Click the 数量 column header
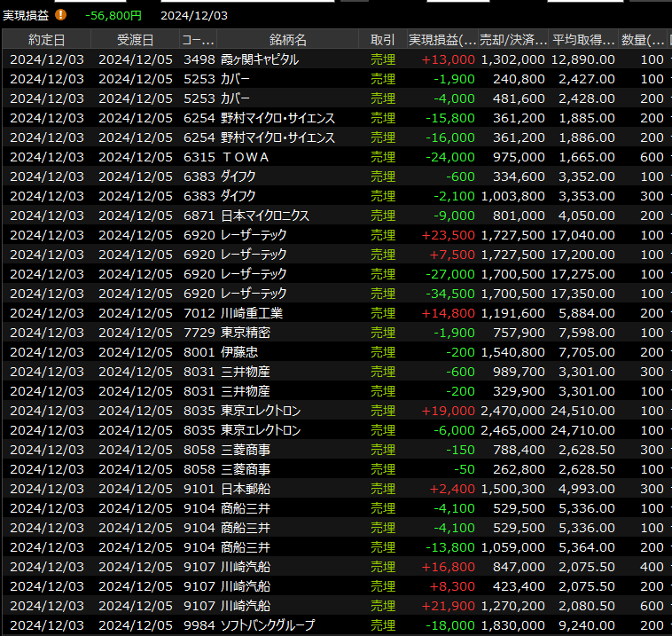Viewport: 672px width, 636px height. tap(644, 40)
